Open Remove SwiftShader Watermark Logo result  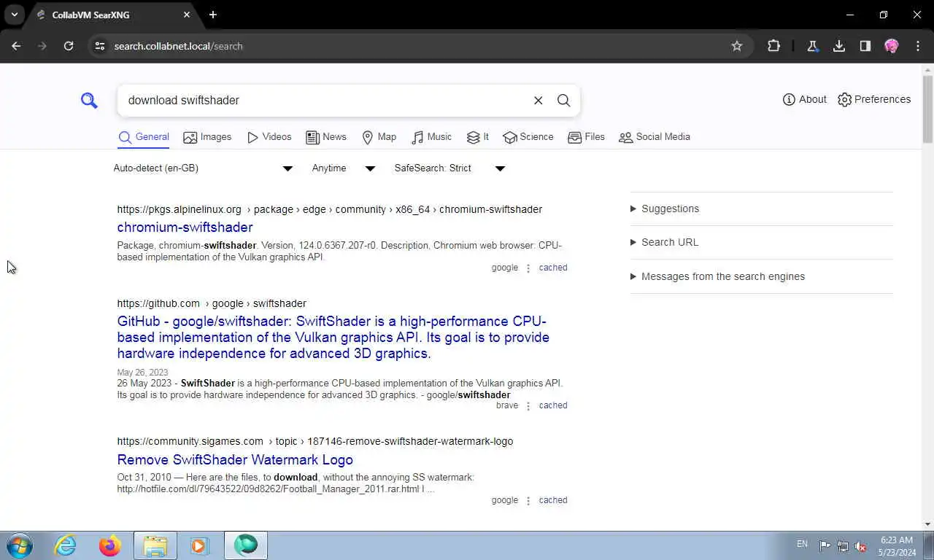pos(235,460)
